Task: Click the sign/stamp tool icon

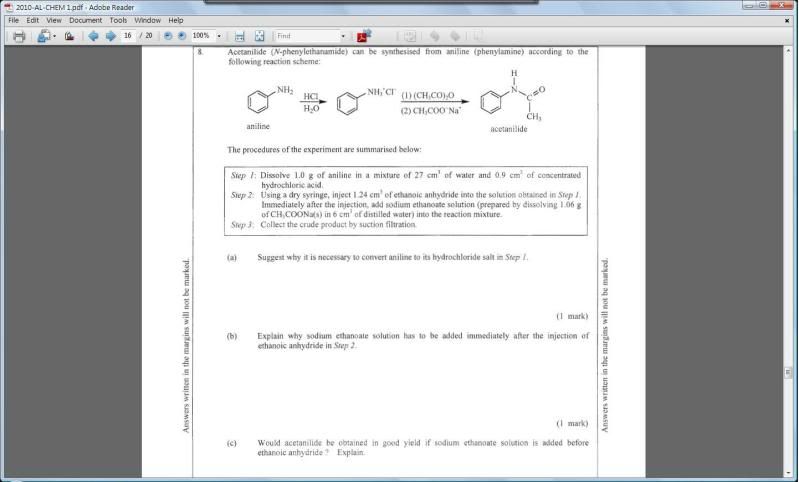Action: tap(69, 36)
